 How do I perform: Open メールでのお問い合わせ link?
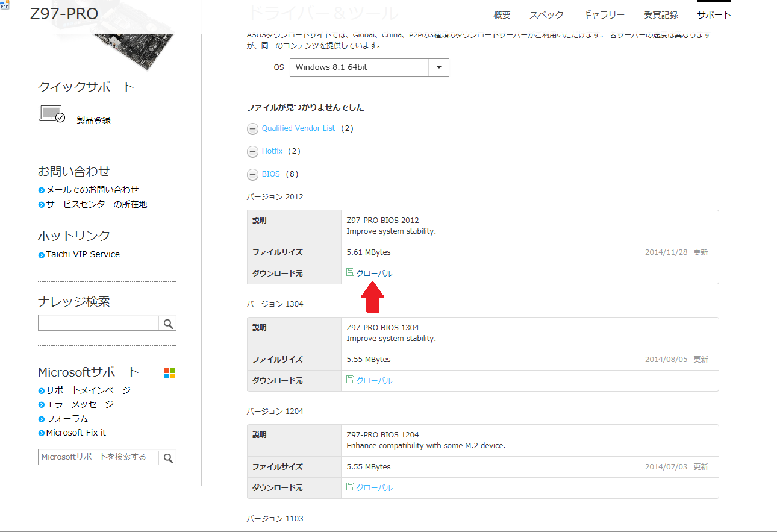point(92,190)
